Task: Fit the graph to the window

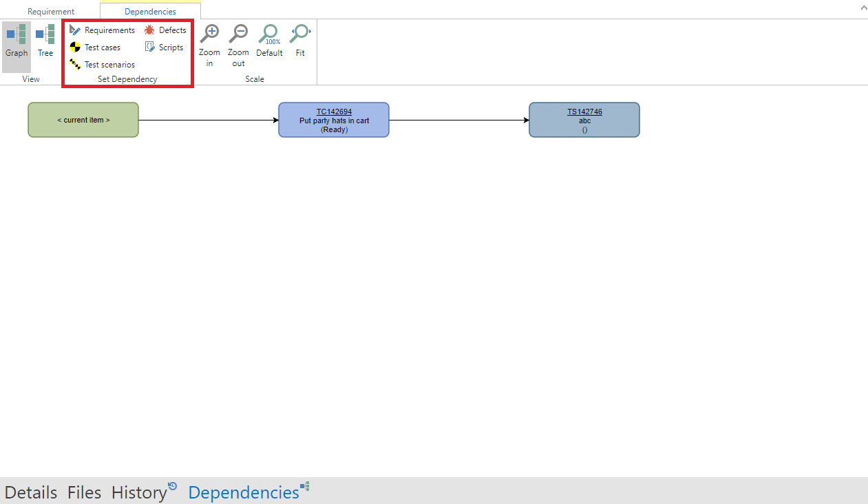Action: (300, 41)
